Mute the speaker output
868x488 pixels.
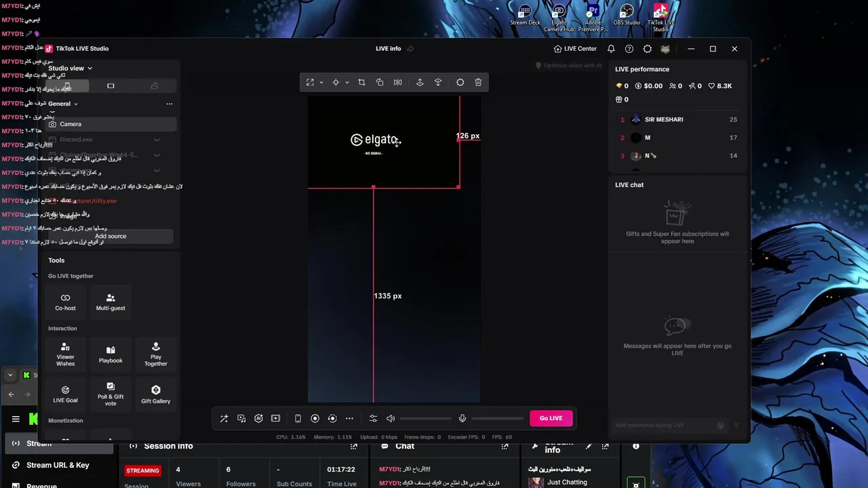(391, 419)
